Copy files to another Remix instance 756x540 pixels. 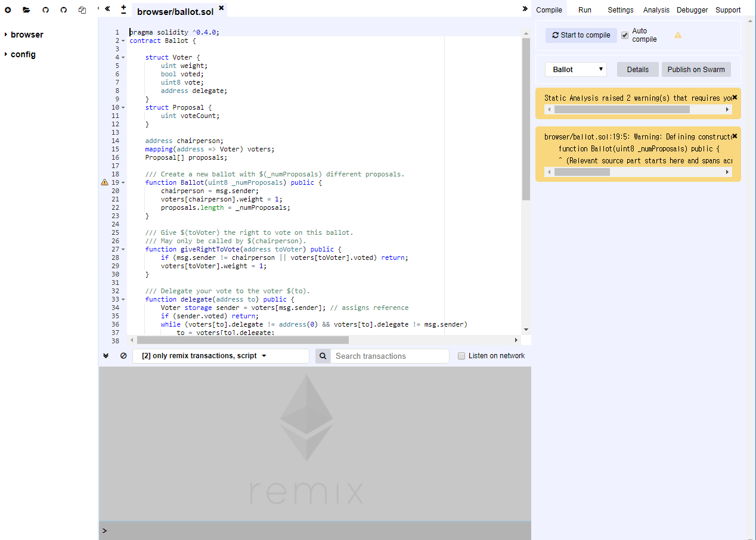pyautogui.click(x=82, y=10)
